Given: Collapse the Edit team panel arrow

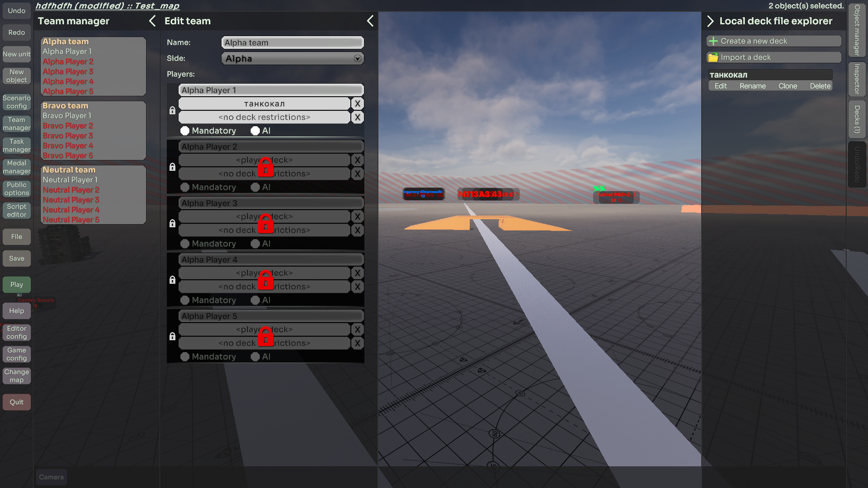Looking at the screenshot, I should coord(370,21).
